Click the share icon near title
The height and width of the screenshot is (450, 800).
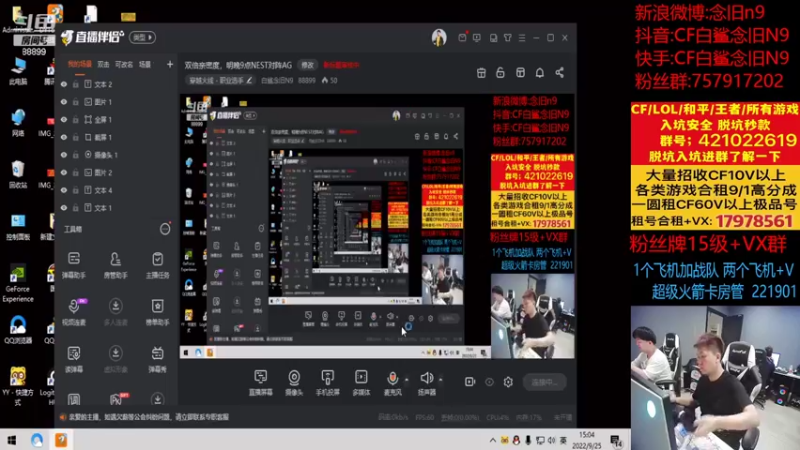[560, 72]
